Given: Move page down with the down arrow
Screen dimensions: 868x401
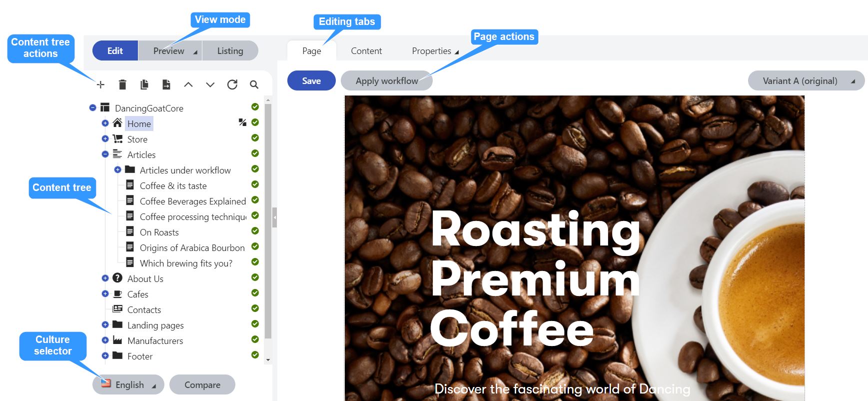Looking at the screenshot, I should pos(210,84).
